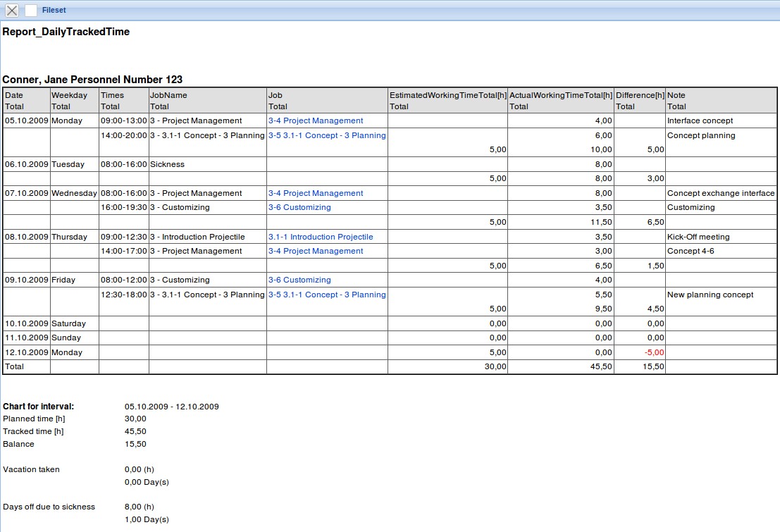Open 3-4 Project Management link on Wednesday
This screenshot has height=532, width=780.
tap(315, 192)
